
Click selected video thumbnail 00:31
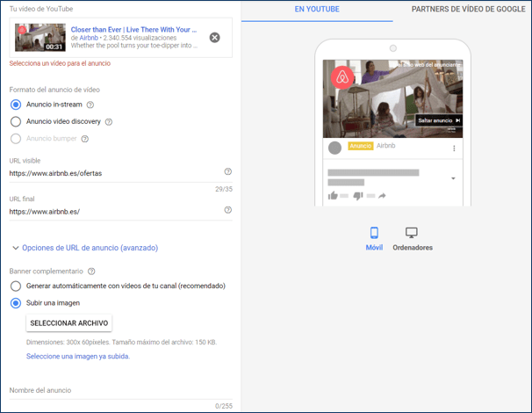(40, 38)
